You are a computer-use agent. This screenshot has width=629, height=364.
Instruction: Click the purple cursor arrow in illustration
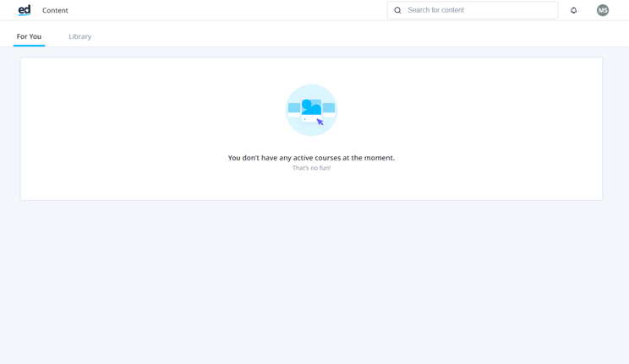(x=320, y=122)
